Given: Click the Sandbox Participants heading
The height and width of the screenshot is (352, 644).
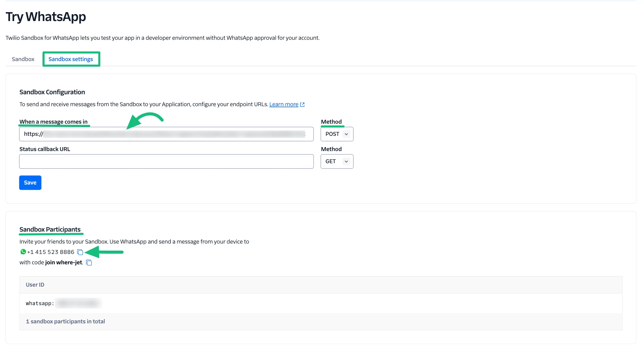Looking at the screenshot, I should [50, 229].
